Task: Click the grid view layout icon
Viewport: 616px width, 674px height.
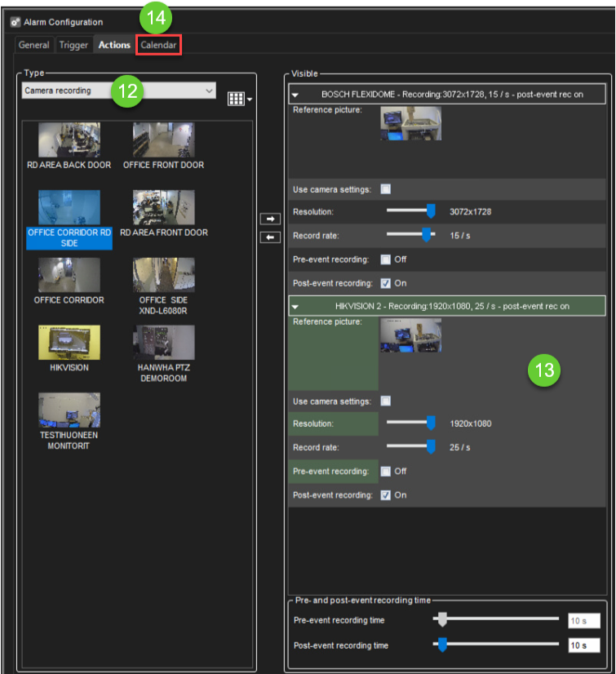Action: 237,99
